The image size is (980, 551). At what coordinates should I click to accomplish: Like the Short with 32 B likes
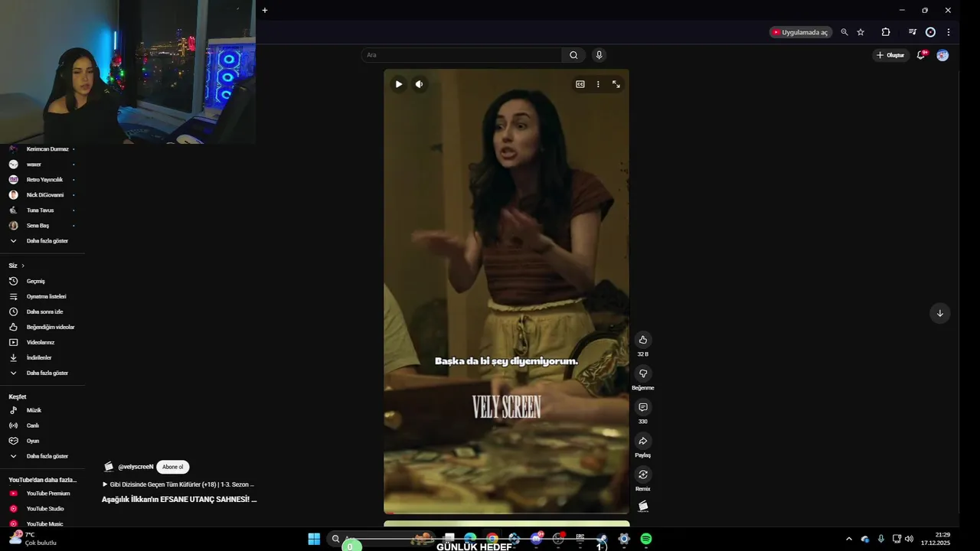click(x=643, y=340)
